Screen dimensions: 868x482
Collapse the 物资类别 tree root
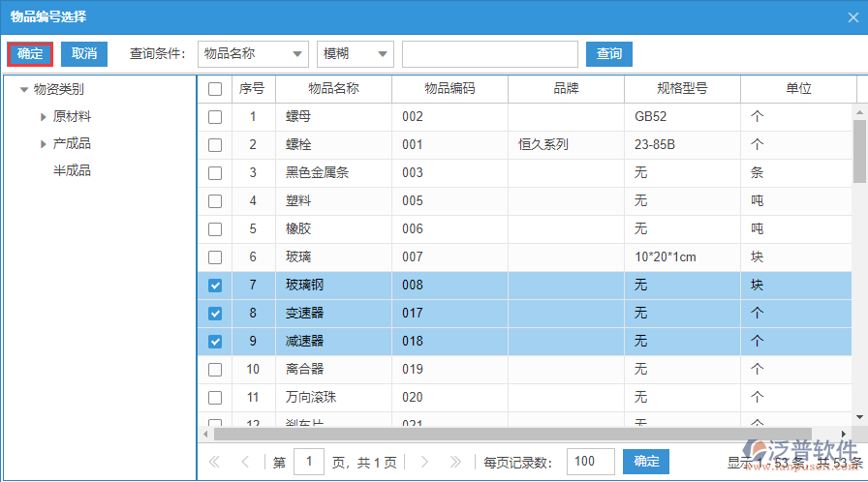[24, 89]
